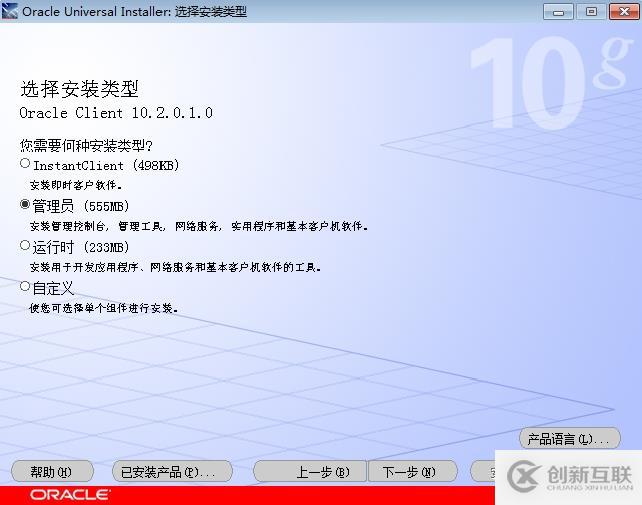Click the Oracle Client 10.2.0.1.0 text
This screenshot has height=505, width=642.
[x=116, y=113]
